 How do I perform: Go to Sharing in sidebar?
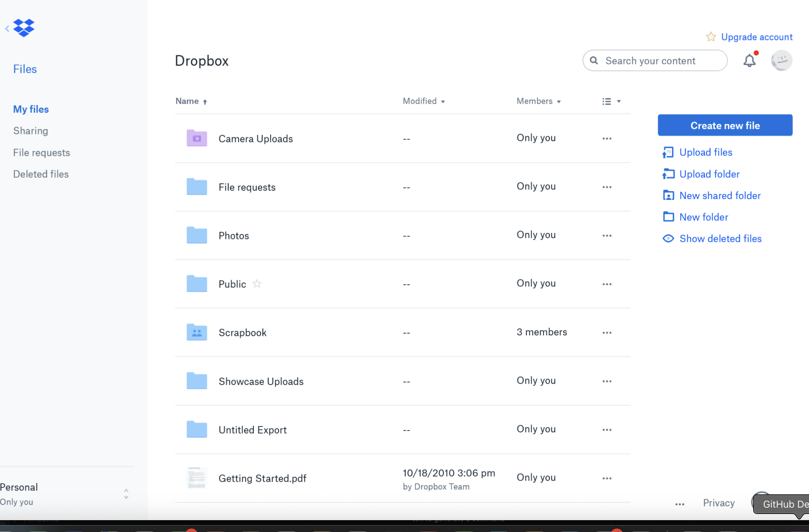click(x=31, y=131)
